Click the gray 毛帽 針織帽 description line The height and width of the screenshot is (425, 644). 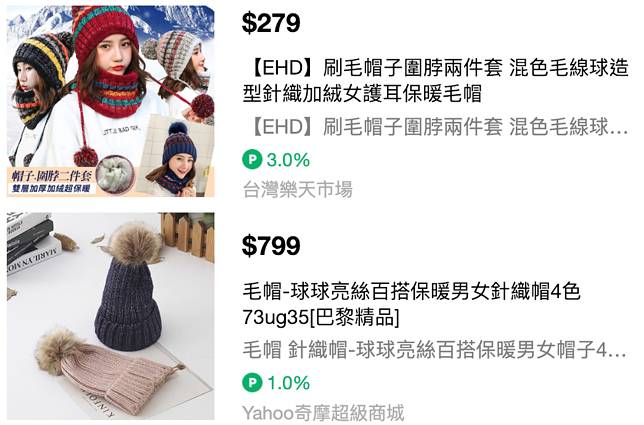435,350
